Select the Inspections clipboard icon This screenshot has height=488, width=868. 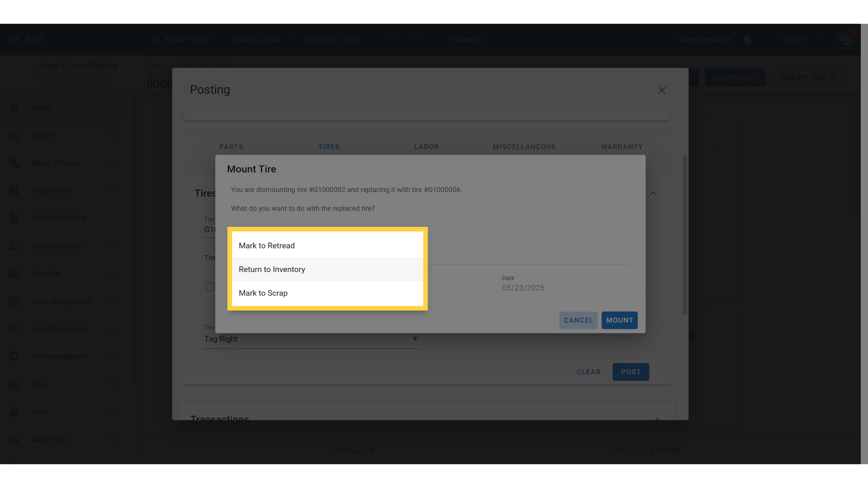tap(14, 190)
